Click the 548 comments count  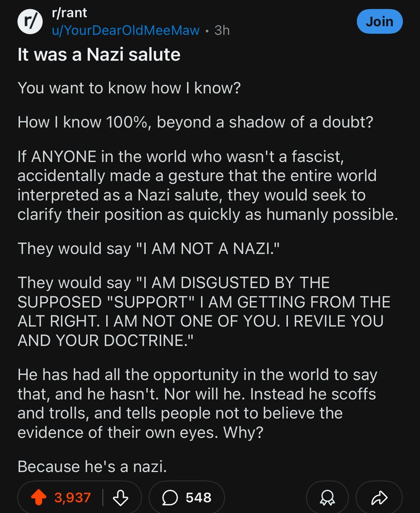point(198,498)
